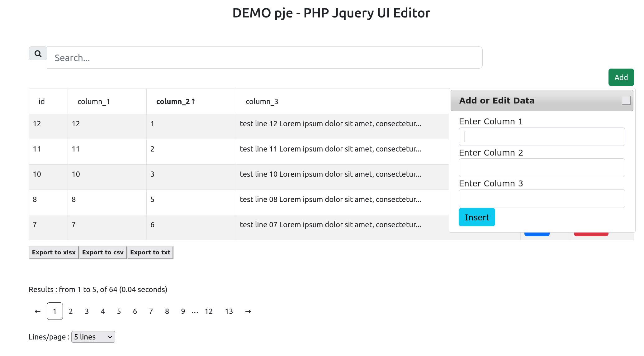Viewport: 644px width, 356px height.
Task: Click the Enter Column 2 field
Action: pyautogui.click(x=542, y=168)
